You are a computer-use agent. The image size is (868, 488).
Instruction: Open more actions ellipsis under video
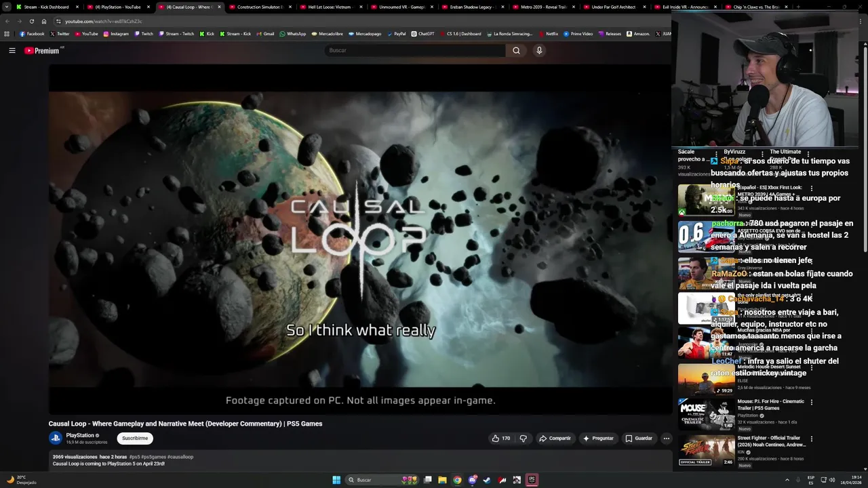(x=666, y=439)
